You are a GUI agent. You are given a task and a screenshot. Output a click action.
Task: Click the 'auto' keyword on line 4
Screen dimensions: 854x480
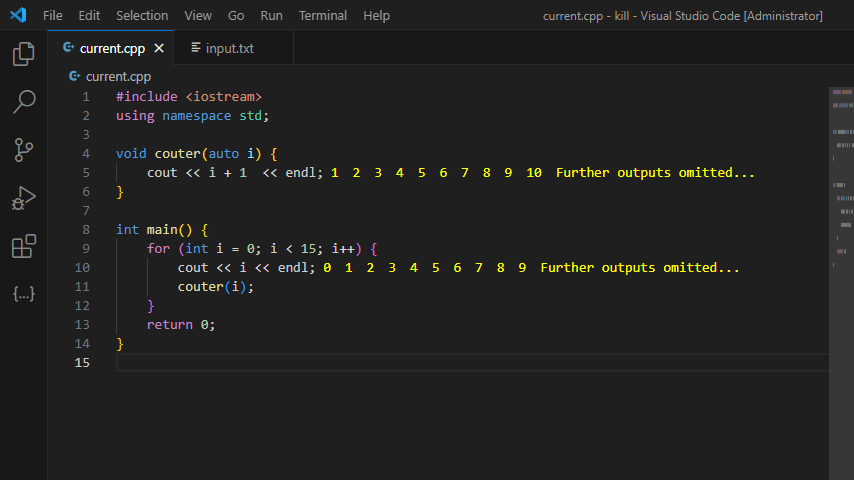pos(224,154)
